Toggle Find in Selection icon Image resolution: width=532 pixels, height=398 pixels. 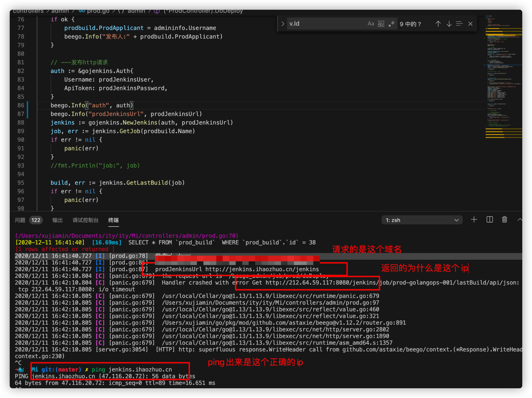(x=459, y=24)
